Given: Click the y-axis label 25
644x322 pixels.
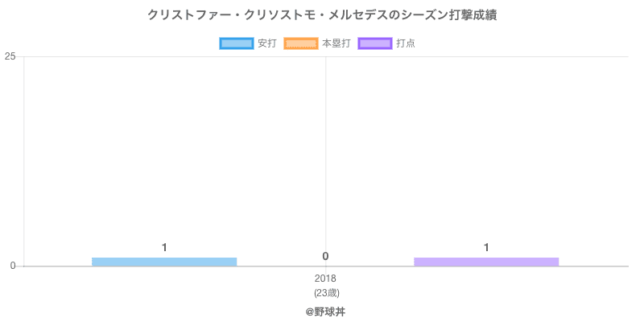Looking at the screenshot, I should tap(10, 56).
